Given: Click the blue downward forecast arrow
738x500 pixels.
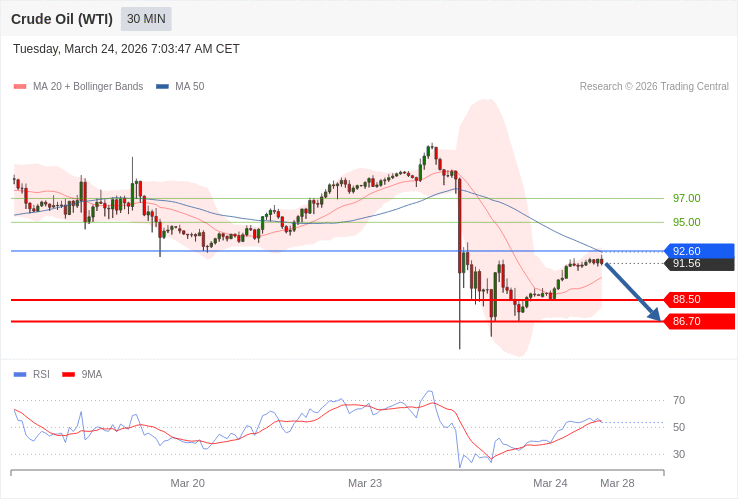Looking at the screenshot, I should click(x=632, y=291).
